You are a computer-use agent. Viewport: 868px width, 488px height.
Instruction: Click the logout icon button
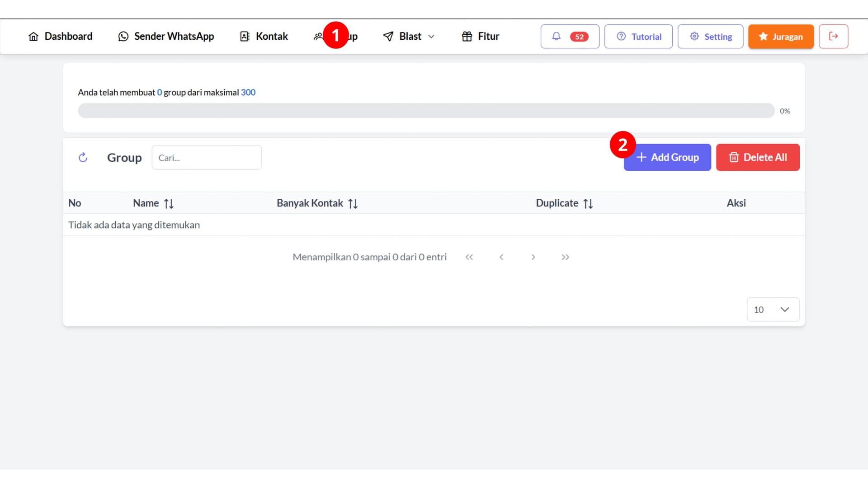pyautogui.click(x=833, y=37)
